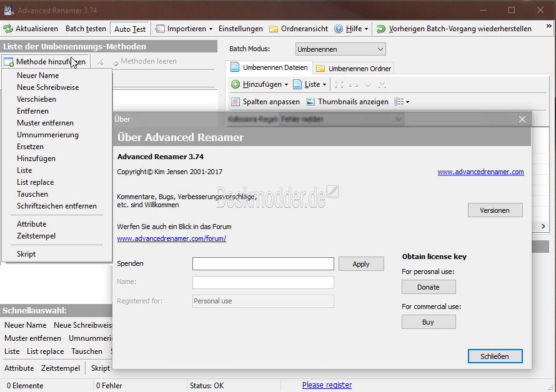Switch to the Umbenennen Dateien tab
This screenshot has width=556, height=392.
[269, 67]
